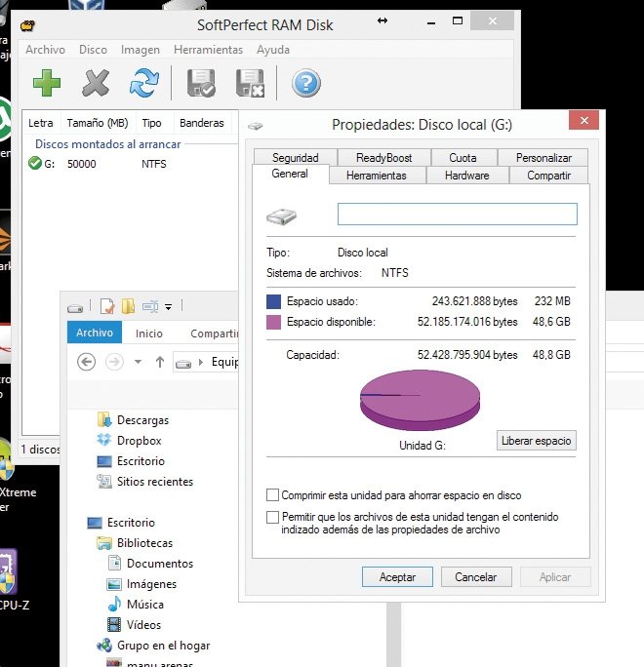Image resolution: width=644 pixels, height=667 pixels.
Task: Switch to Hardware tab
Action: coord(467,176)
